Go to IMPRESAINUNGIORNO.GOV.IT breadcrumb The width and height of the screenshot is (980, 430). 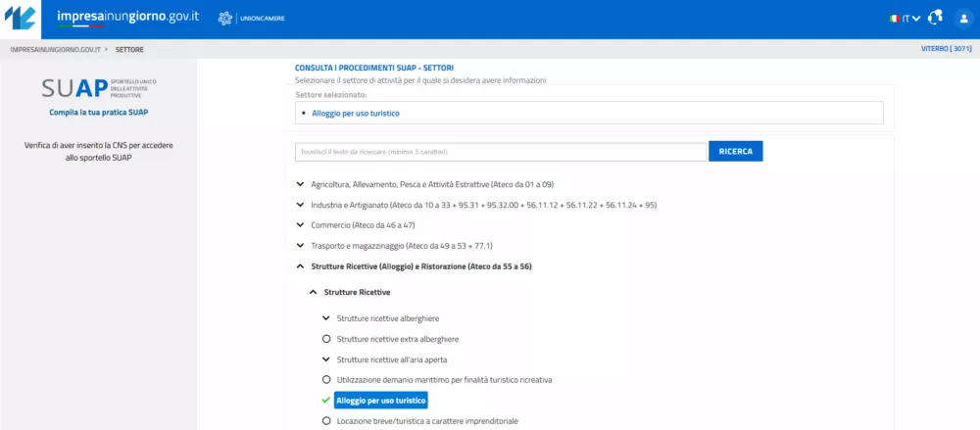click(x=56, y=48)
